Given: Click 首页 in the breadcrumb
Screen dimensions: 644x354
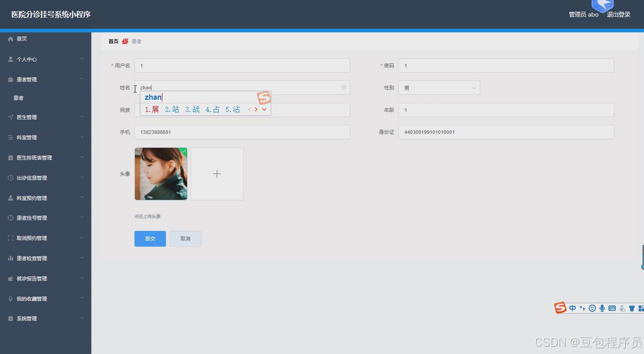Looking at the screenshot, I should point(113,41).
